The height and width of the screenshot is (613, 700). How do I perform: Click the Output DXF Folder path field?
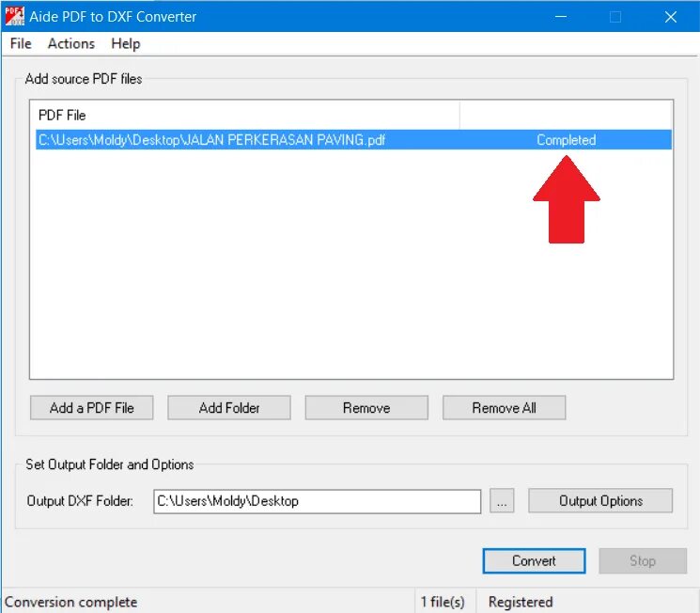click(317, 501)
